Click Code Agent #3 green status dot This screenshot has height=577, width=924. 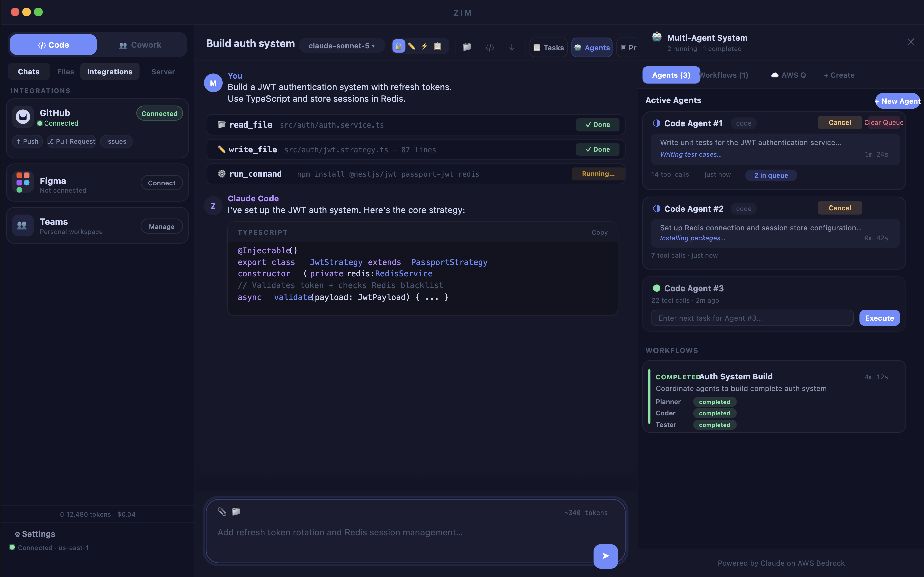657,288
